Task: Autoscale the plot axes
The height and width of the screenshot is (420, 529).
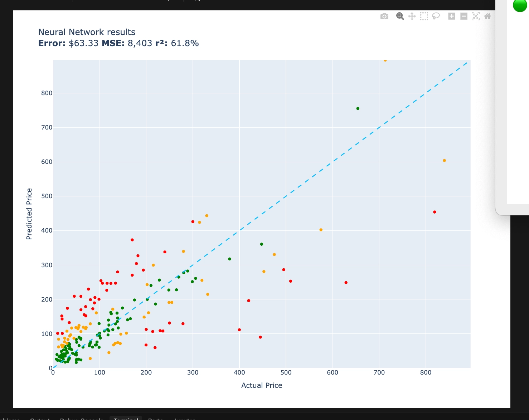Action: coord(476,16)
